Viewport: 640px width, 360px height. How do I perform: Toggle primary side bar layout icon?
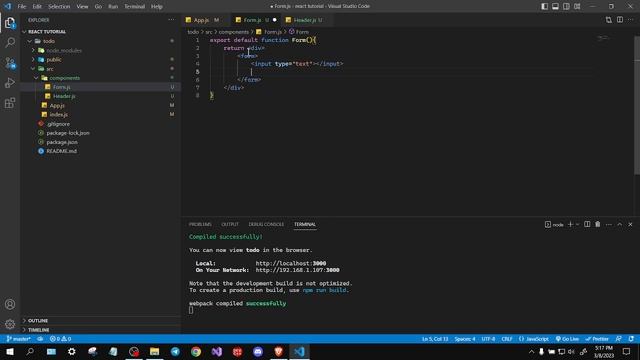point(544,7)
